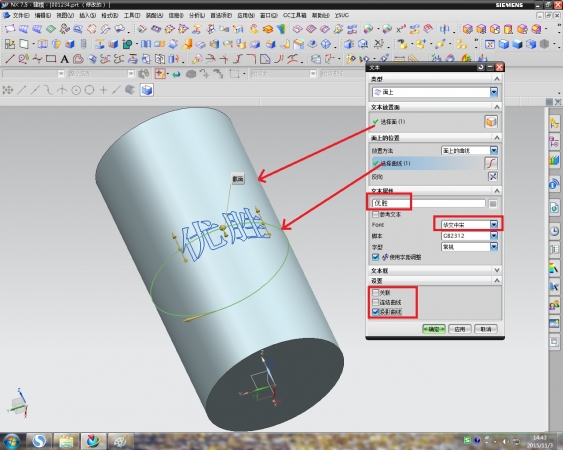Click the Windows Start button
The height and width of the screenshot is (450, 563).
point(11,441)
